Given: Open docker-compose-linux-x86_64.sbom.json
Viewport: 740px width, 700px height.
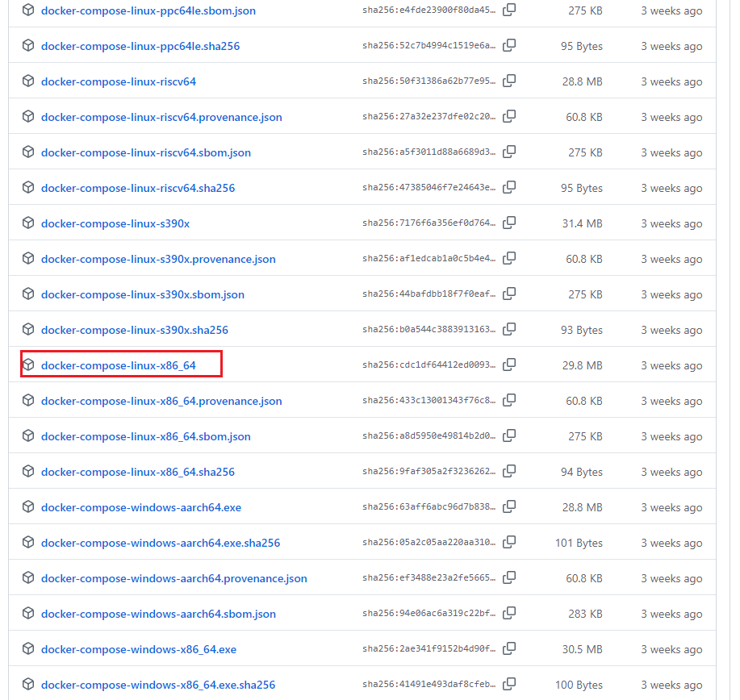Looking at the screenshot, I should coord(146,437).
